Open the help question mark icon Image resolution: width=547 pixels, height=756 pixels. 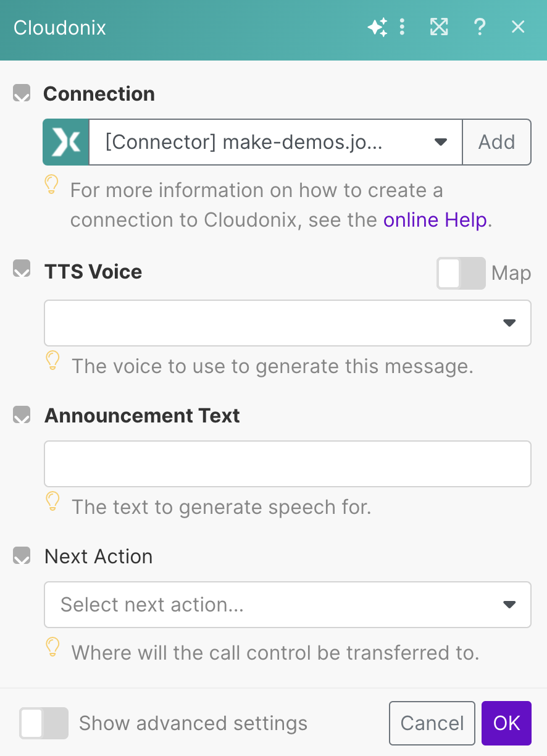click(479, 27)
